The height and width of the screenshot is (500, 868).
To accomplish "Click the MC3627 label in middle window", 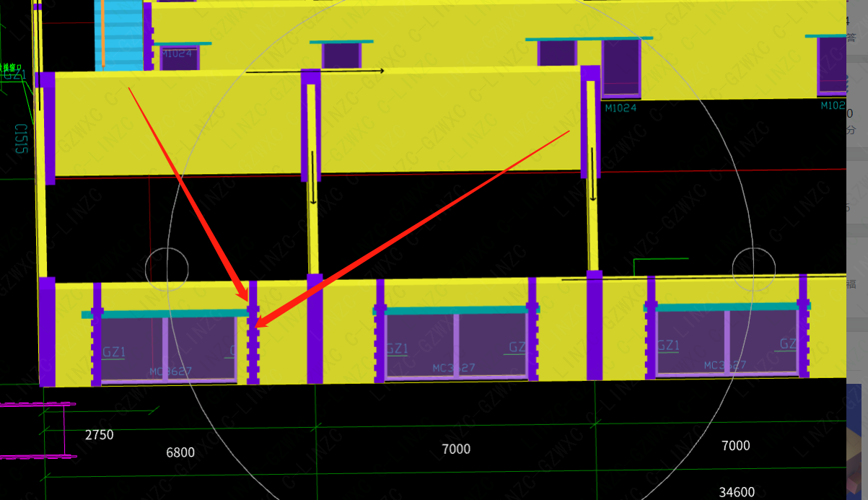I will pyautogui.click(x=455, y=368).
